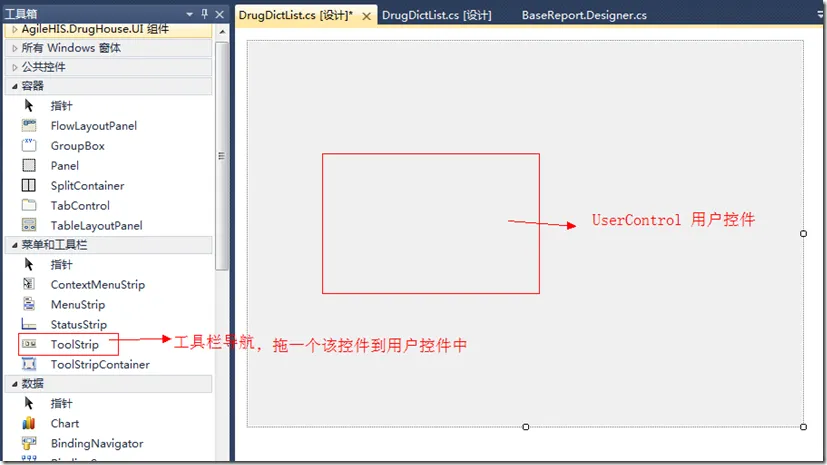Viewport: 827px width, 465px height.
Task: Click the GroupBox control icon
Action: pyautogui.click(x=29, y=146)
